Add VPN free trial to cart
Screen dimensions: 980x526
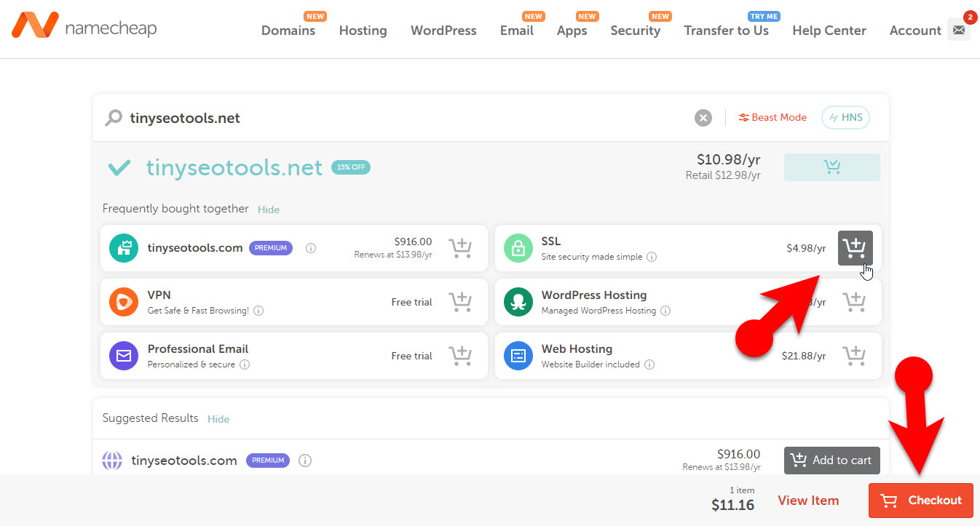(x=460, y=302)
